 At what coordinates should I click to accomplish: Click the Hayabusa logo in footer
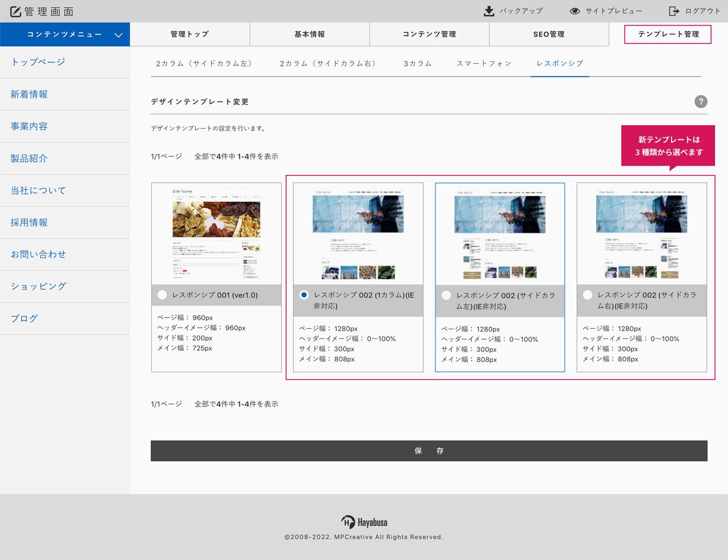point(364,522)
